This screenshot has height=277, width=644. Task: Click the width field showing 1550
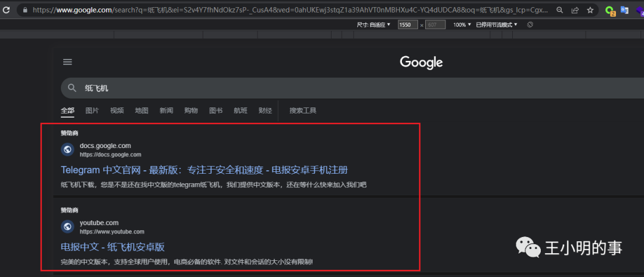(408, 24)
